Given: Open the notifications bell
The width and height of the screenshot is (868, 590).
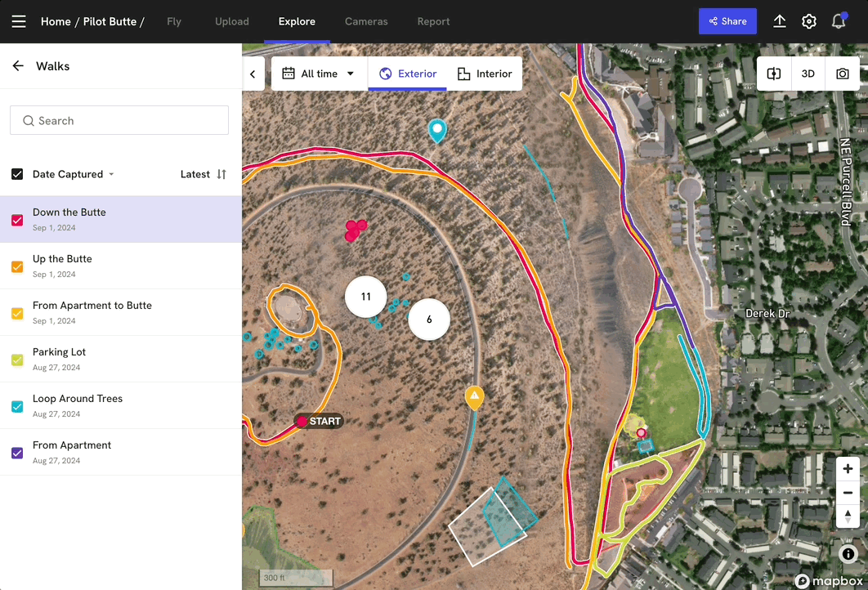Looking at the screenshot, I should tap(839, 21).
